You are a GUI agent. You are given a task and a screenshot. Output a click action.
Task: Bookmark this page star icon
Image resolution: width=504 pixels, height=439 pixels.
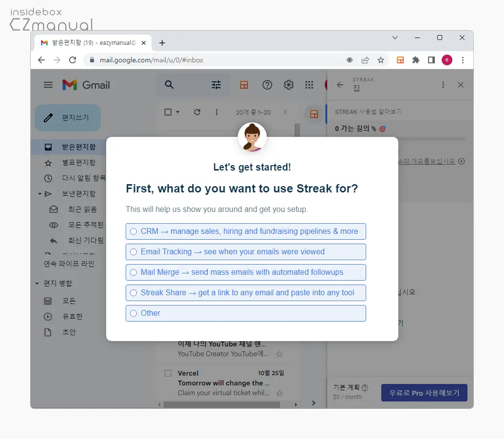coord(381,60)
